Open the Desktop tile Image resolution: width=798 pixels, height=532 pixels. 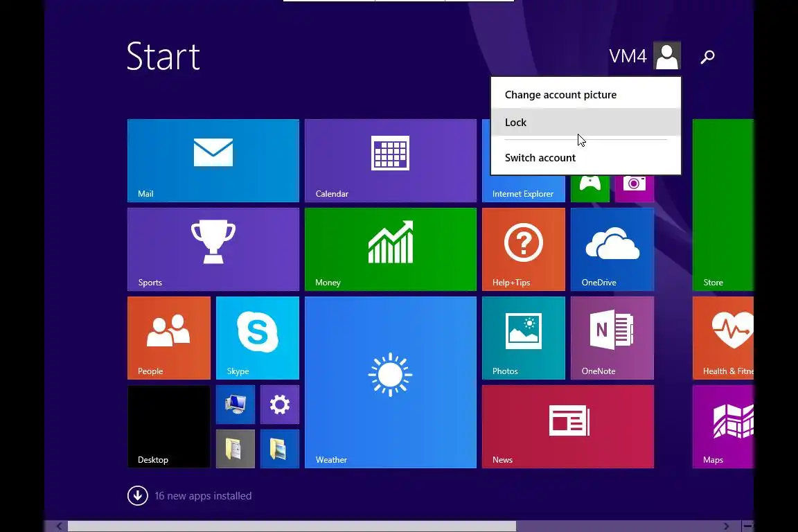point(169,427)
